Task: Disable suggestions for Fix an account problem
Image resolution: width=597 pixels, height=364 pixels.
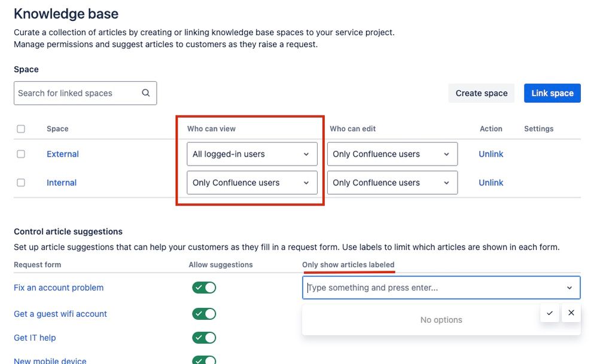Action: point(204,287)
